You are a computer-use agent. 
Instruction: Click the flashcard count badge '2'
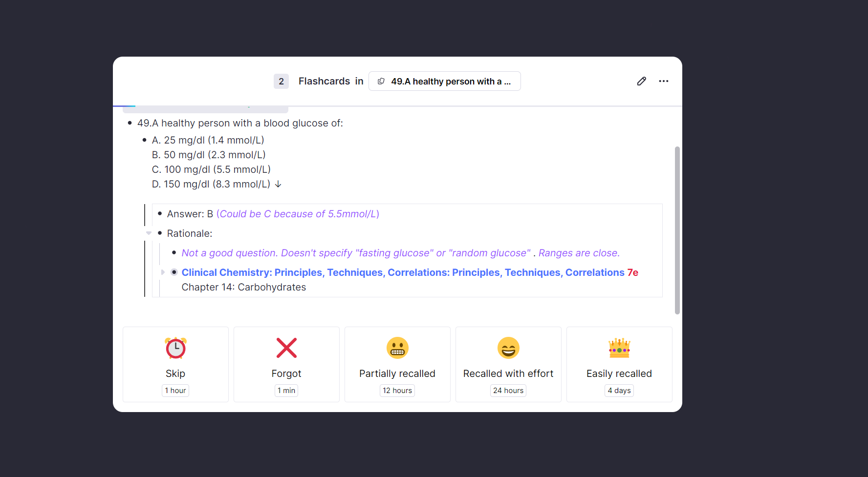pyautogui.click(x=281, y=81)
